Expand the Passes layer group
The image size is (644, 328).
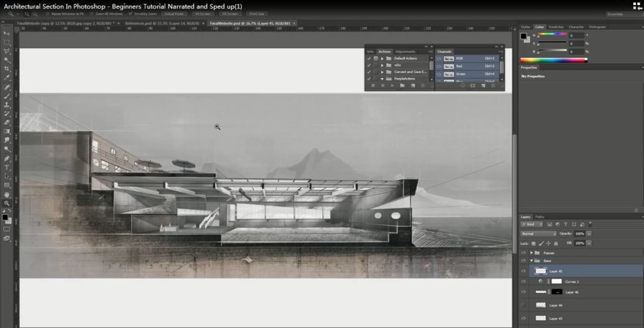coord(532,253)
